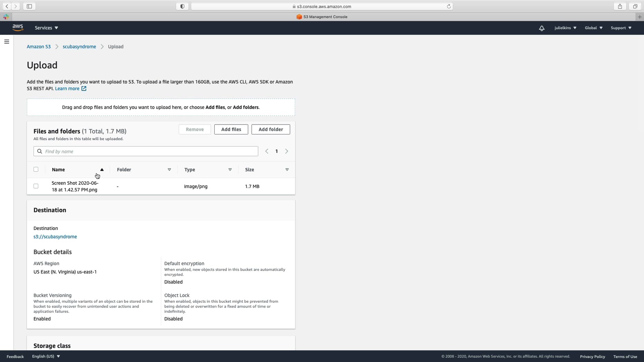Viewport: 644px width, 362px height.
Task: Toggle the browser sidebar icon
Action: [29, 6]
